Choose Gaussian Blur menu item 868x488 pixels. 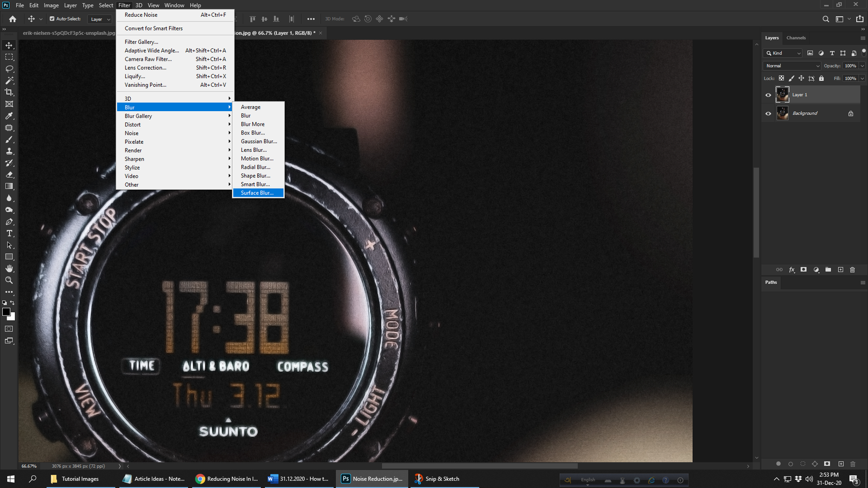pyautogui.click(x=258, y=142)
